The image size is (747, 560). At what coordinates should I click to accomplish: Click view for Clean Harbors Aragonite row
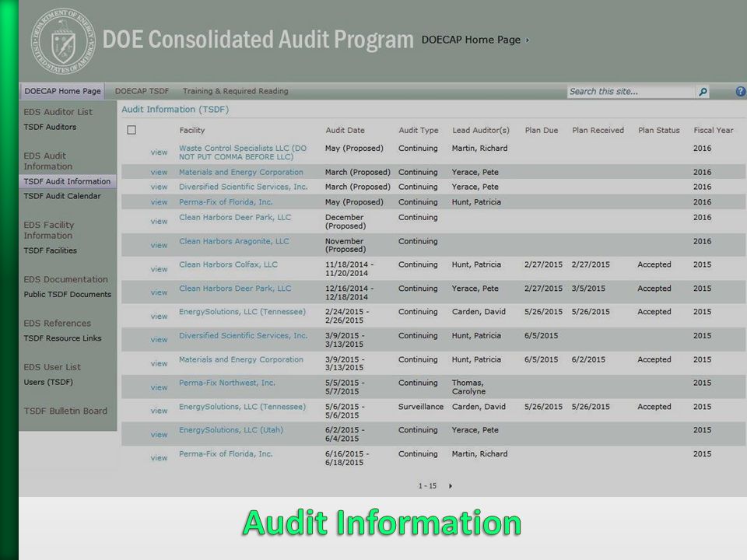159,245
